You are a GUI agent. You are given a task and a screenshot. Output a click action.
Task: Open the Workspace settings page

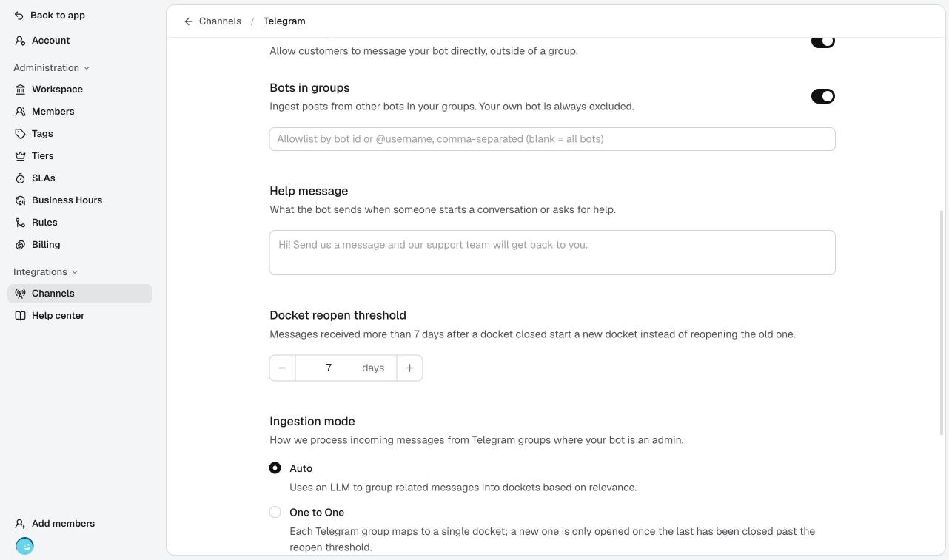click(80, 90)
